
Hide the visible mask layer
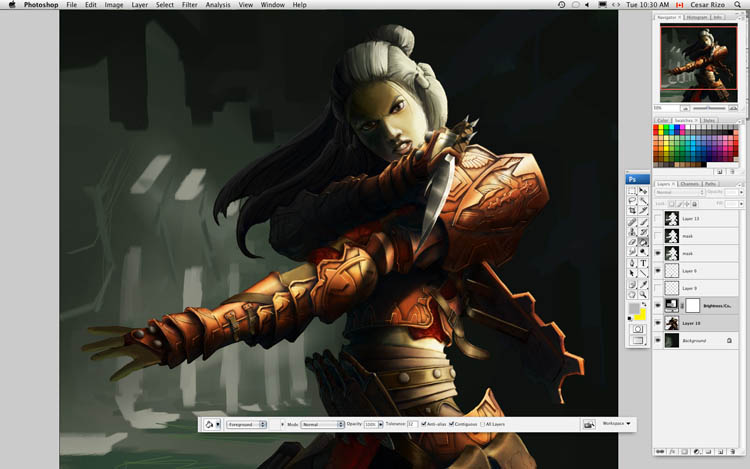point(658,253)
